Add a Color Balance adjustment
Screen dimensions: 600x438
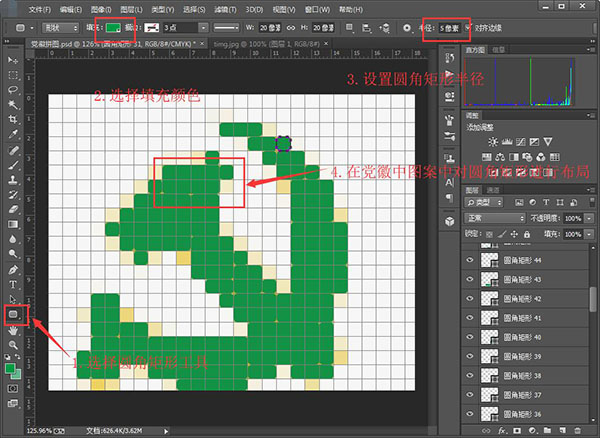(500, 157)
